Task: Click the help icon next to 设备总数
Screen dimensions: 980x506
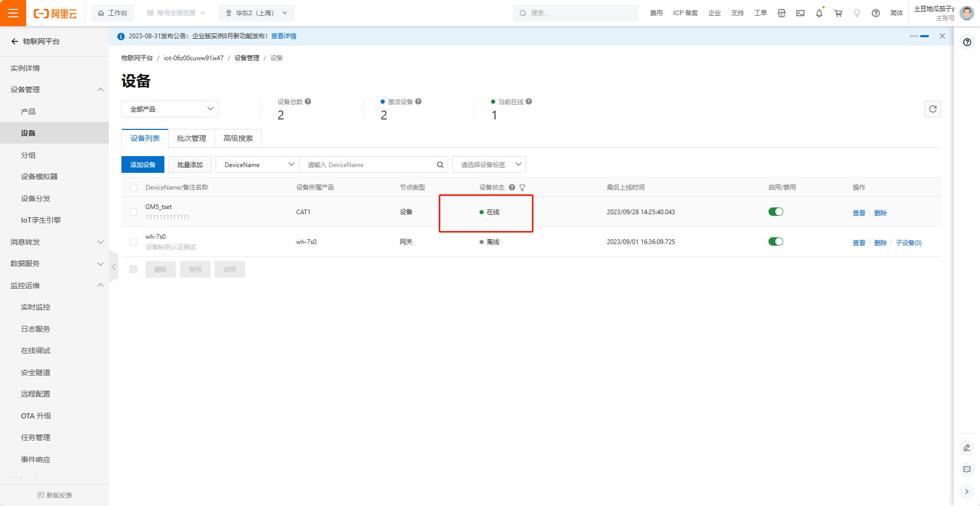Action: (308, 102)
